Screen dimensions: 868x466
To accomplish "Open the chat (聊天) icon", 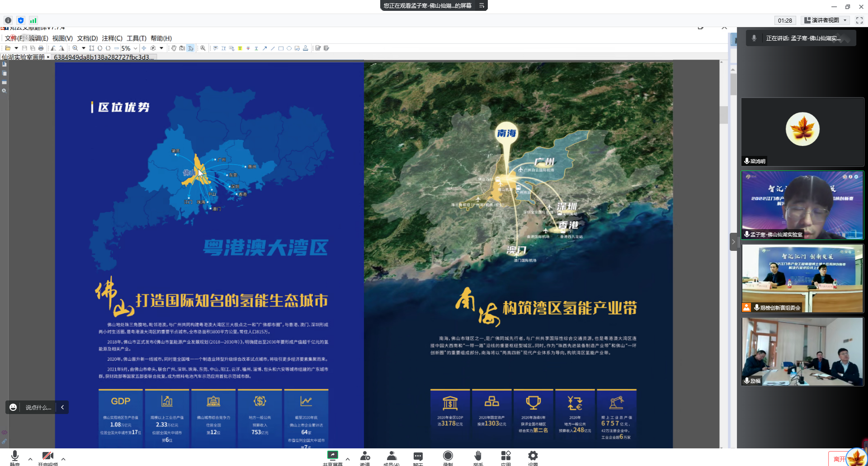I will (418, 456).
